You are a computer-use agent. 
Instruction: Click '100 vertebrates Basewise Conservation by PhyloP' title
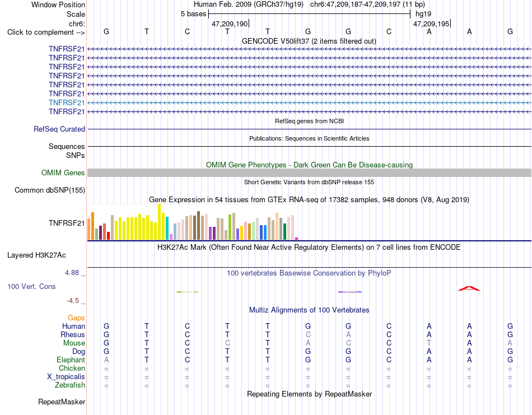[309, 273]
